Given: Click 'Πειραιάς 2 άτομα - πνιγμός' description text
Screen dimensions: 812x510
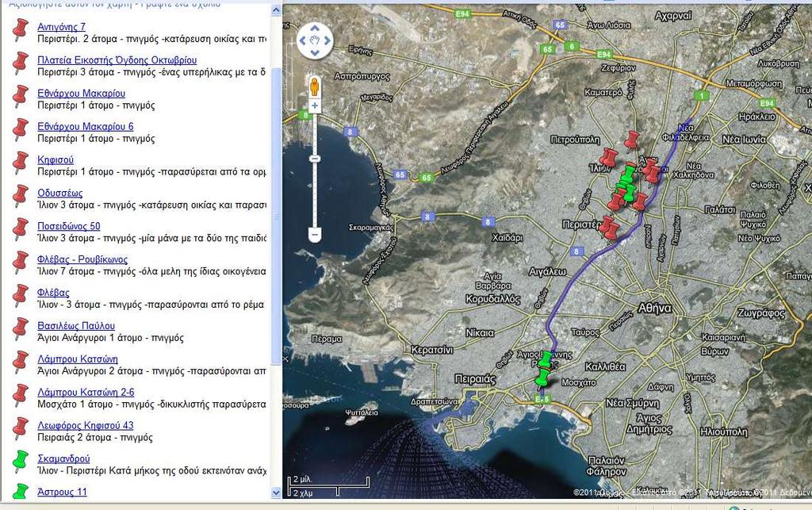Looking at the screenshot, I should pos(95,438).
